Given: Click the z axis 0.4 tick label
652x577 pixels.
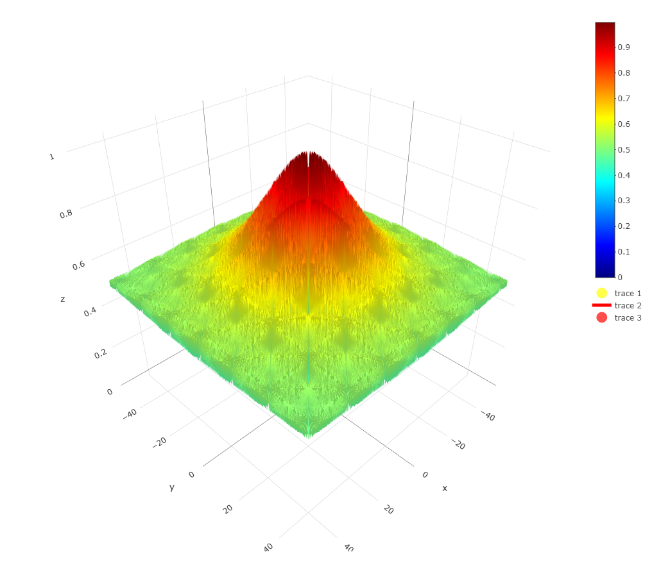Looking at the screenshot, I should (90, 311).
